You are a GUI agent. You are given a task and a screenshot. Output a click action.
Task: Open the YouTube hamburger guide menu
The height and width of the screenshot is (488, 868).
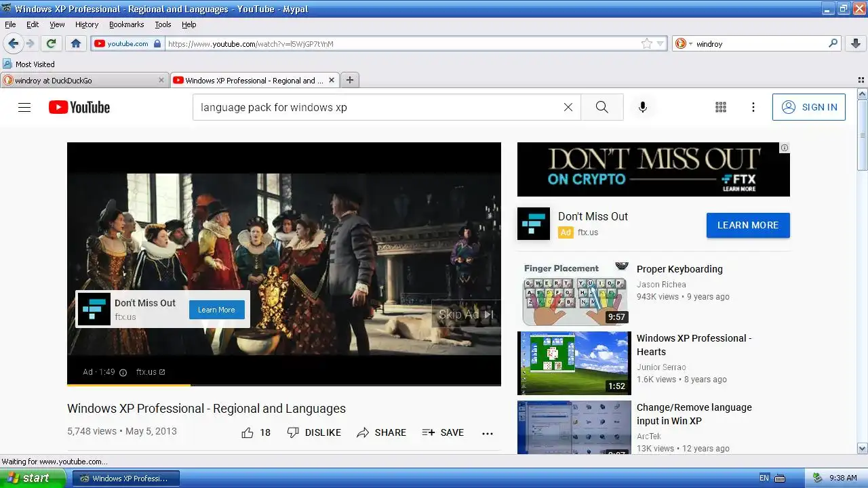pyautogui.click(x=24, y=107)
